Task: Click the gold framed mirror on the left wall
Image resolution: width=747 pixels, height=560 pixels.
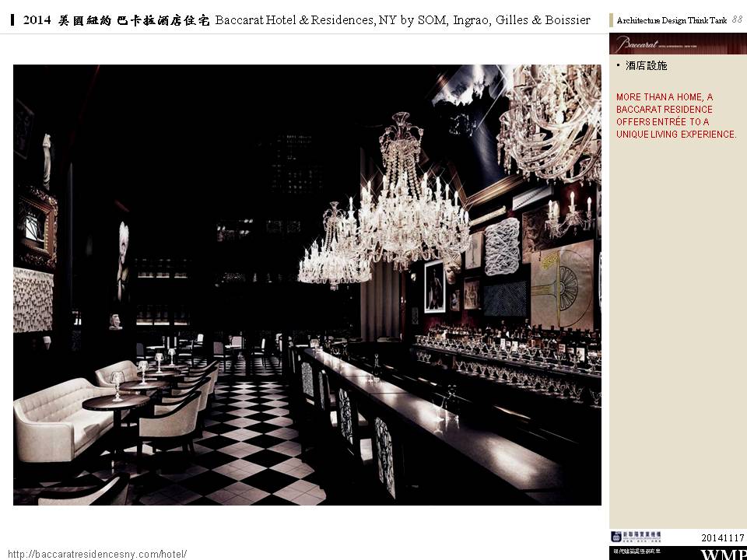Action: [37, 226]
